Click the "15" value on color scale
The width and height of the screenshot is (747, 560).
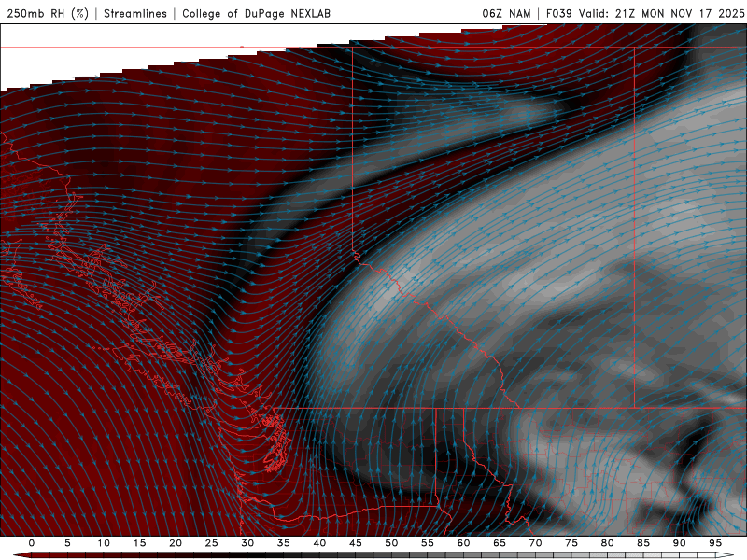(139, 543)
